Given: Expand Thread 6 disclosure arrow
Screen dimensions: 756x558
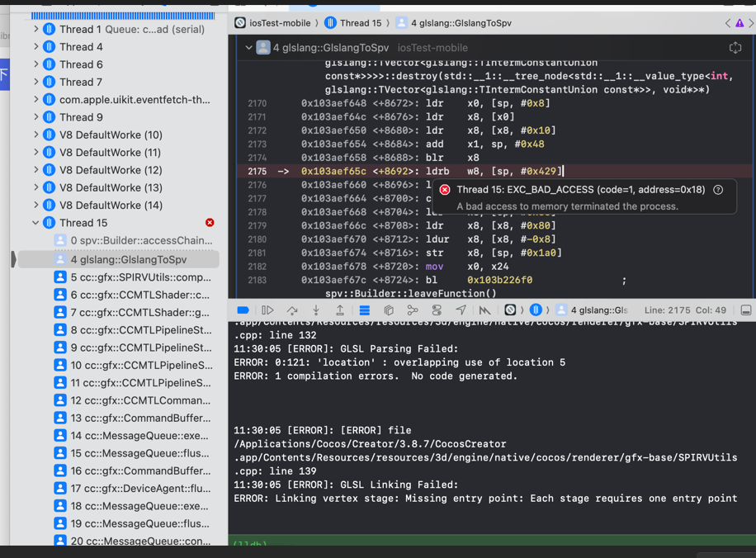Looking at the screenshot, I should (x=36, y=64).
